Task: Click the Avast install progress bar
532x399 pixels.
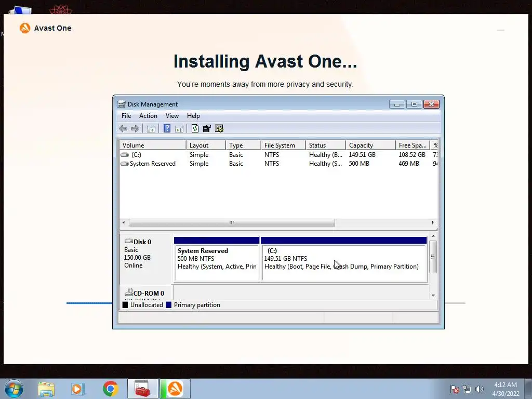Action: pyautogui.click(x=265, y=303)
